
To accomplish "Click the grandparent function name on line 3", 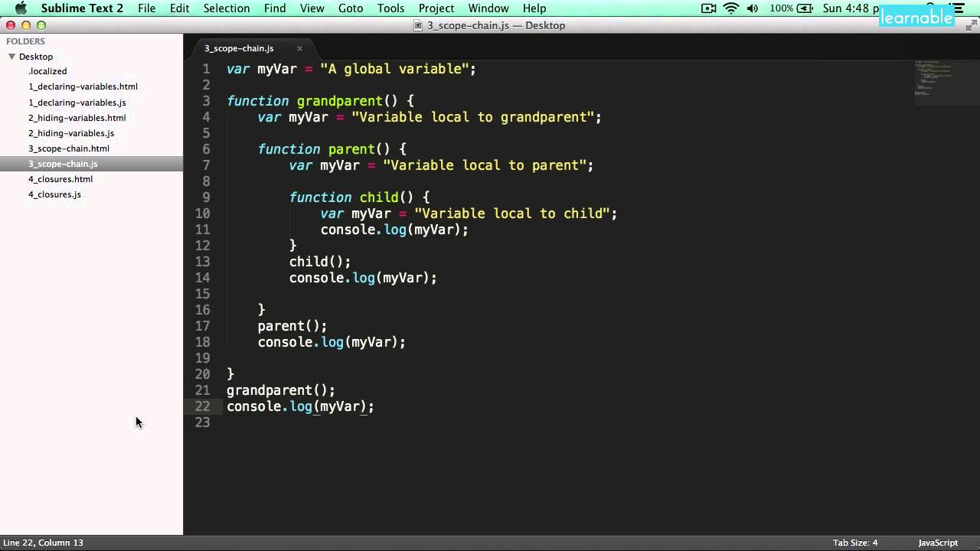I will (x=340, y=101).
